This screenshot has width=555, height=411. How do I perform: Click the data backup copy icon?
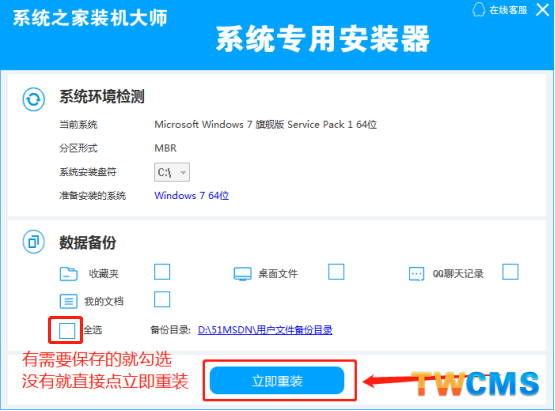34,242
